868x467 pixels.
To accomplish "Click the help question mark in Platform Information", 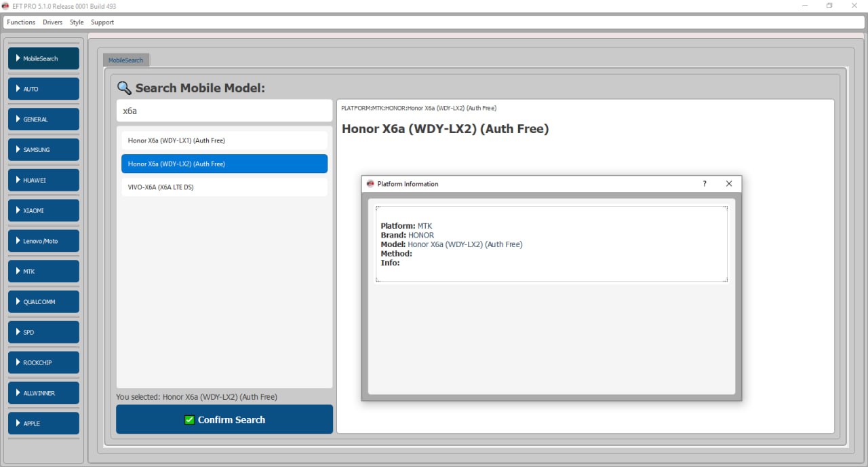I will click(x=705, y=184).
